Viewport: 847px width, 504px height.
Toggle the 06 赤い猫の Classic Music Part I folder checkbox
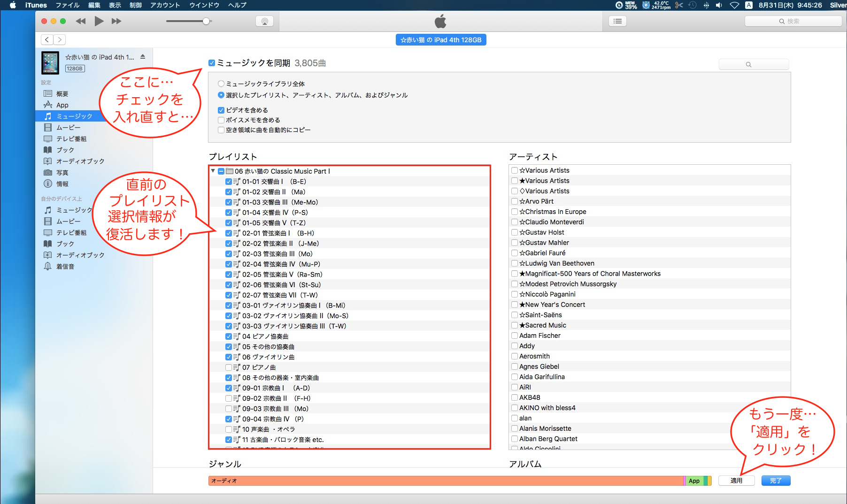pyautogui.click(x=221, y=171)
